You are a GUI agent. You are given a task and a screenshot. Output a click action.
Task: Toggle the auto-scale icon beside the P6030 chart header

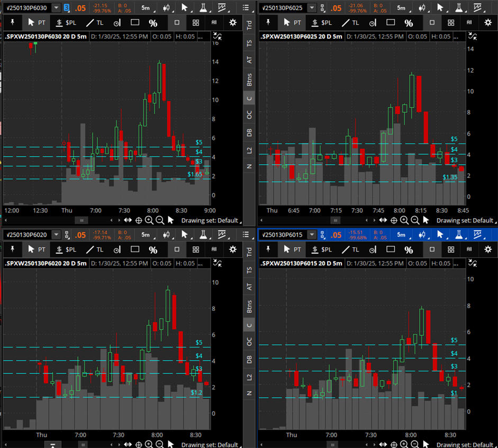pos(217,36)
